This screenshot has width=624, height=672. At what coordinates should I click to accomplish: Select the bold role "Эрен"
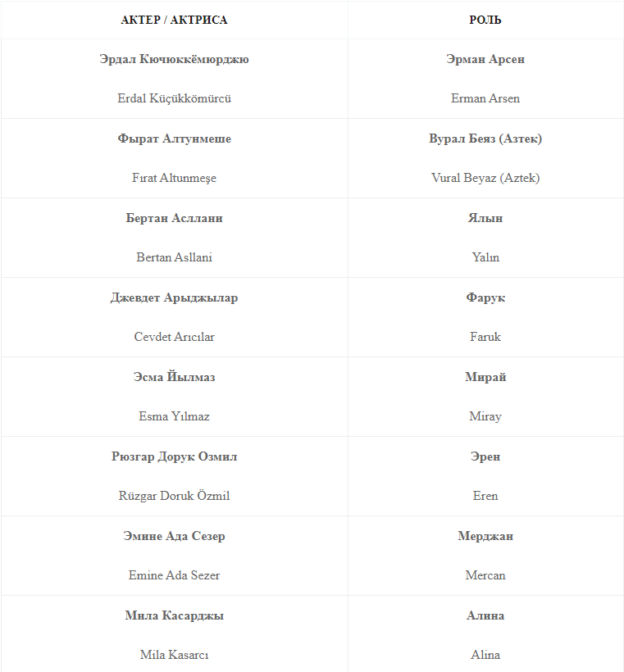tap(485, 456)
